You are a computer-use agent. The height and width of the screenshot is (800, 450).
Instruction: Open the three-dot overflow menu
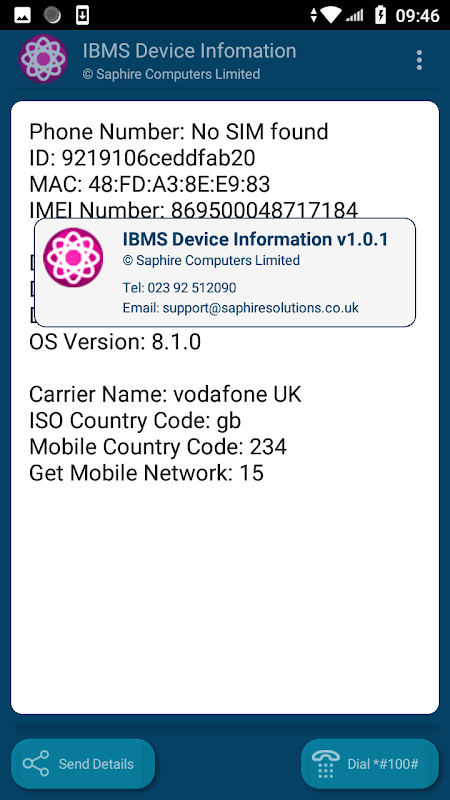pos(419,60)
